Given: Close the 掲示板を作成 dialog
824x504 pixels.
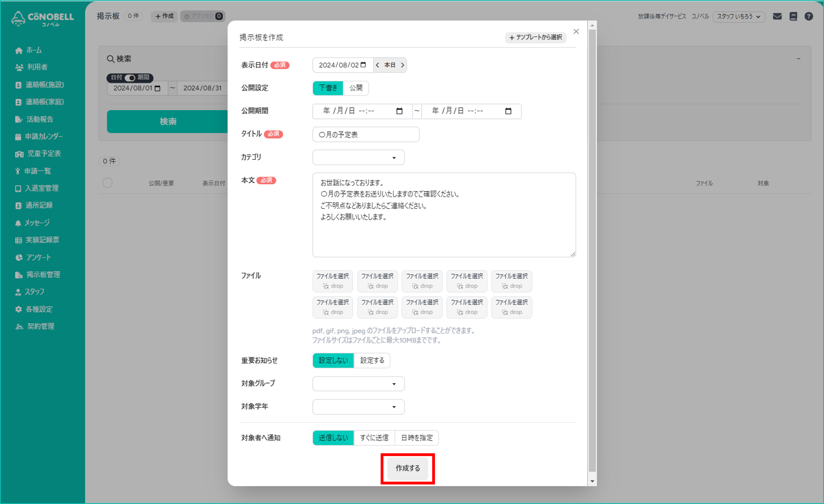Looking at the screenshot, I should pyautogui.click(x=576, y=31).
